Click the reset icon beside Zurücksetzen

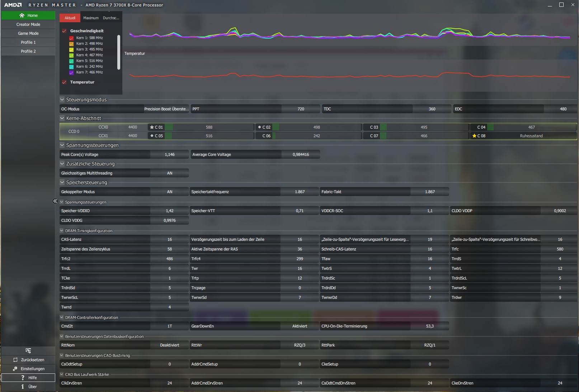[15, 360]
